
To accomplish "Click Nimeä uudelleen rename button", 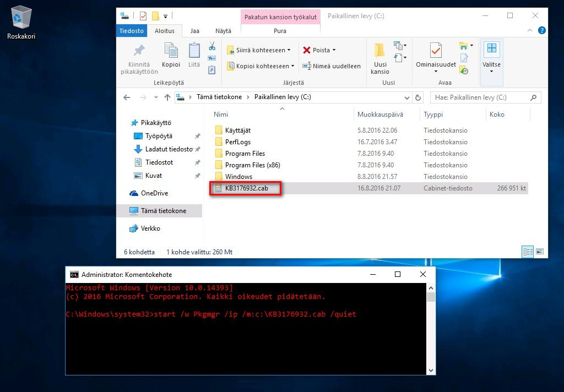I will pyautogui.click(x=331, y=66).
